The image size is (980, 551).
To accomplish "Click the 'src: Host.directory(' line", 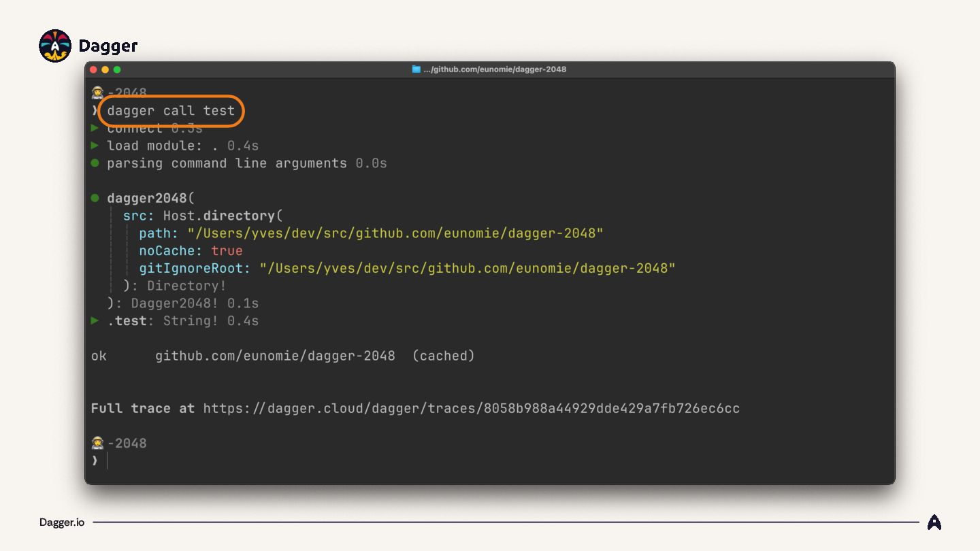I will pos(203,216).
